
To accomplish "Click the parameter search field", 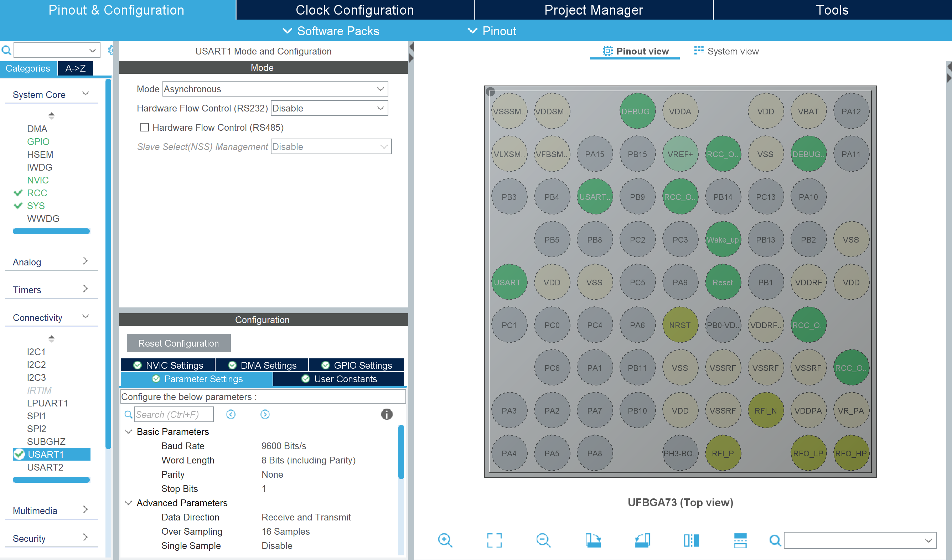I will (x=174, y=414).
